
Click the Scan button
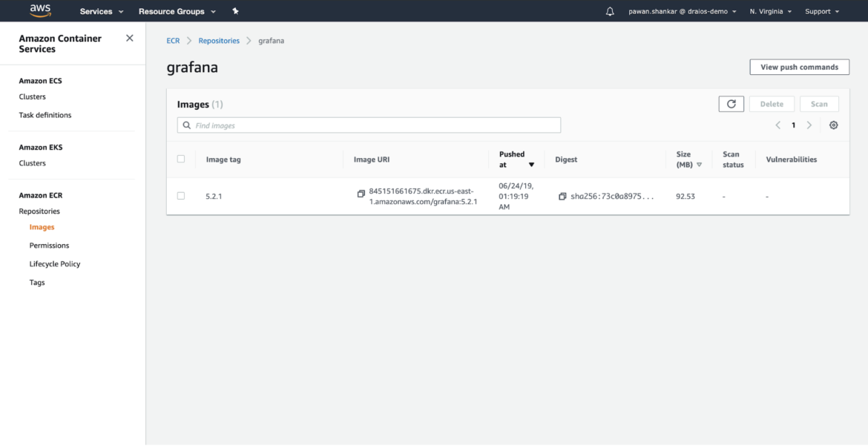819,104
